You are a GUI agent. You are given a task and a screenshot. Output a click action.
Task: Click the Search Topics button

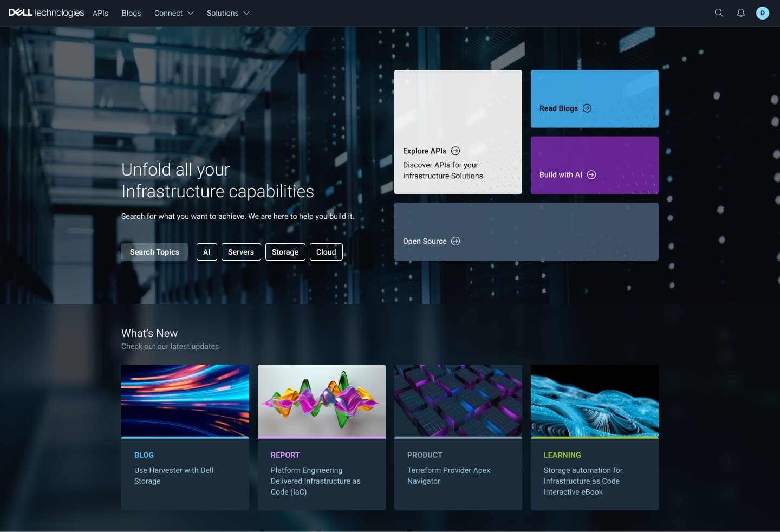point(154,252)
